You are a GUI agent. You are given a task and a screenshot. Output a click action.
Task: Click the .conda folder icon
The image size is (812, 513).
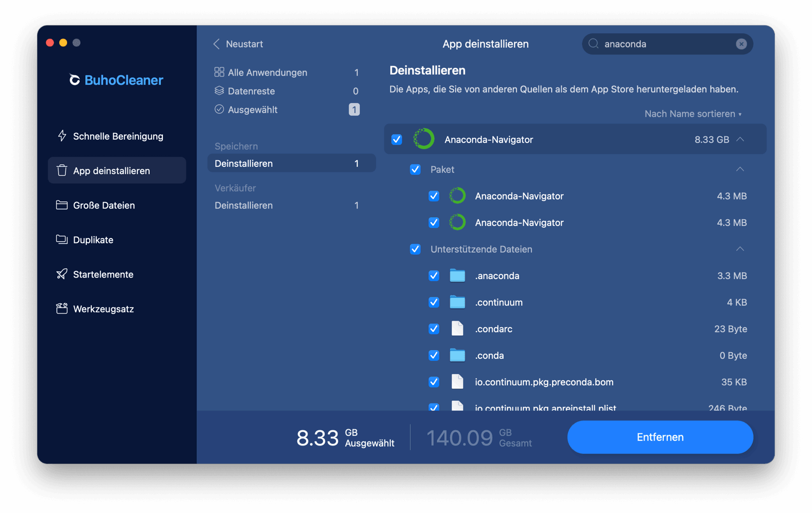[x=457, y=355]
